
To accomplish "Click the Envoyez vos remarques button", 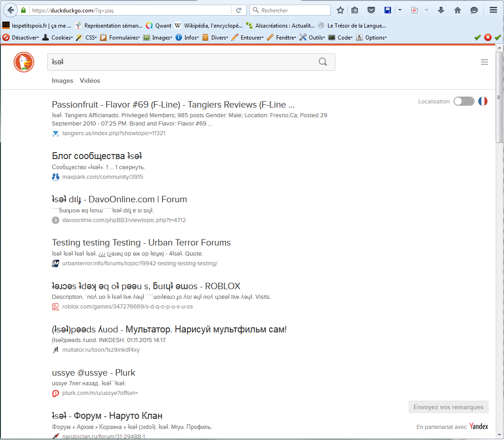I will pos(448,407).
